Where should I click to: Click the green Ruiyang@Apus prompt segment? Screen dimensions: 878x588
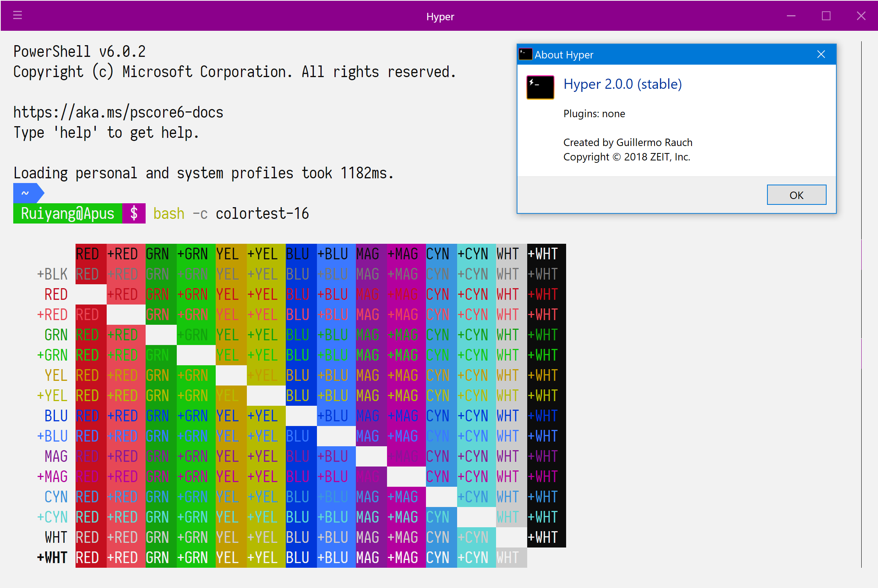pyautogui.click(x=67, y=213)
